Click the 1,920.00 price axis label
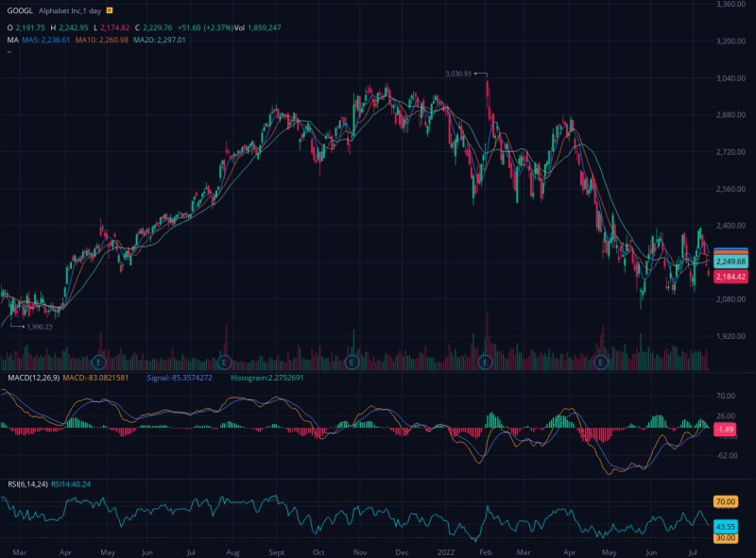This screenshot has width=756, height=558. pos(730,336)
